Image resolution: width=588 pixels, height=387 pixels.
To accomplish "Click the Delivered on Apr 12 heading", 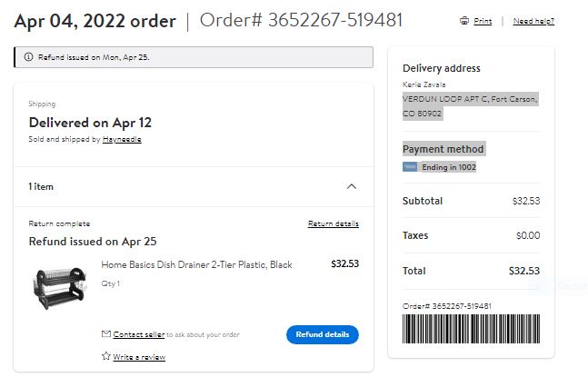I will [90, 123].
